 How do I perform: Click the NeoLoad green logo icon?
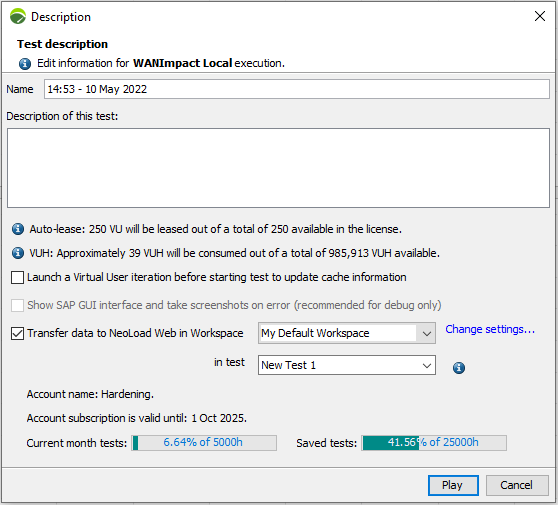coord(18,16)
